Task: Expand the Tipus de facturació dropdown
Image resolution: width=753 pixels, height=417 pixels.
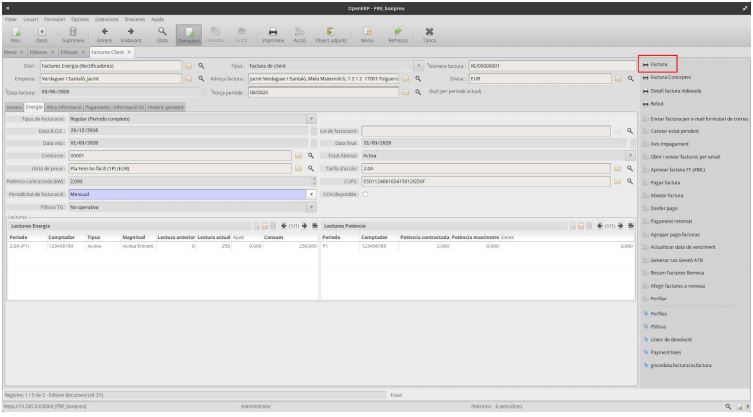Action: tap(310, 118)
